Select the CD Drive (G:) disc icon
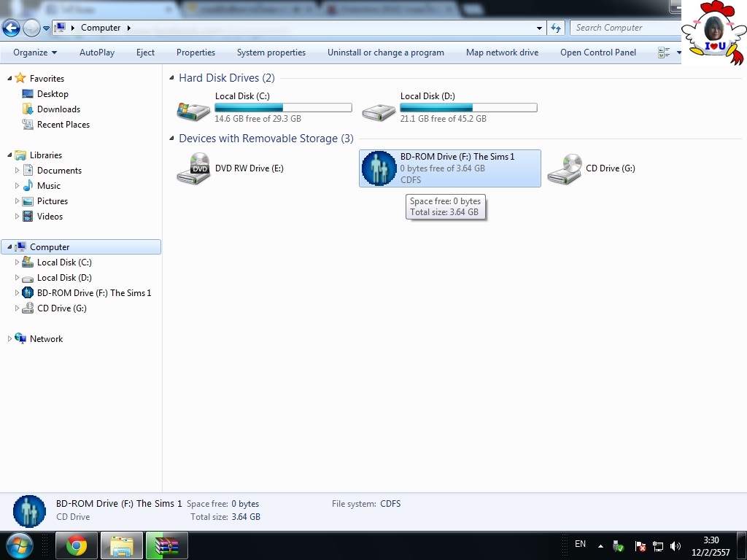Image resolution: width=747 pixels, height=560 pixels. coord(565,168)
